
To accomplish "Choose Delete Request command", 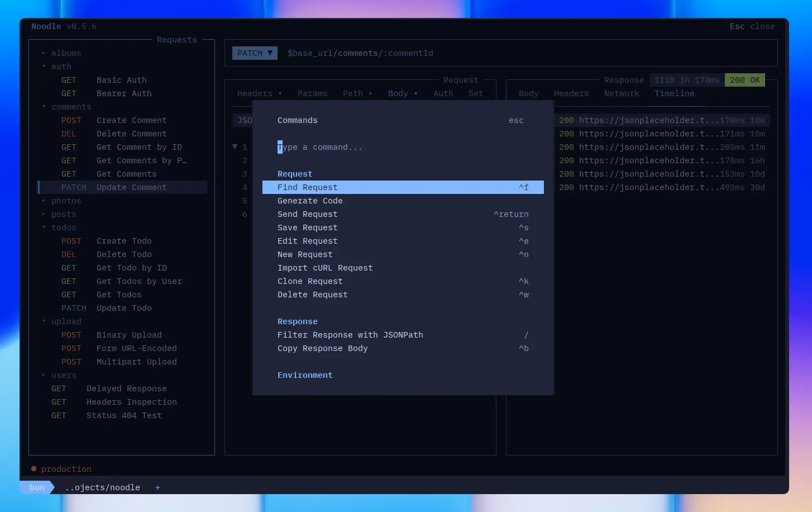I will [x=403, y=295].
